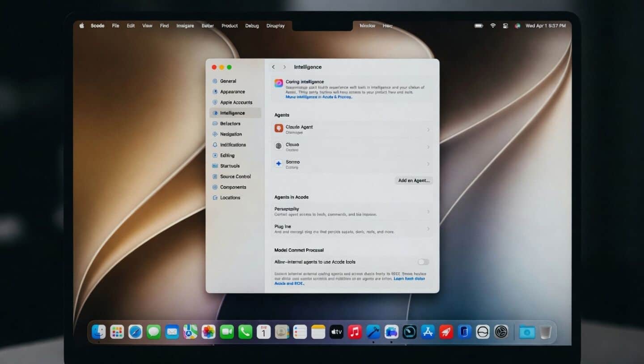Expand the Sormo agent row chevron
This screenshot has height=364, width=644.
tap(428, 164)
